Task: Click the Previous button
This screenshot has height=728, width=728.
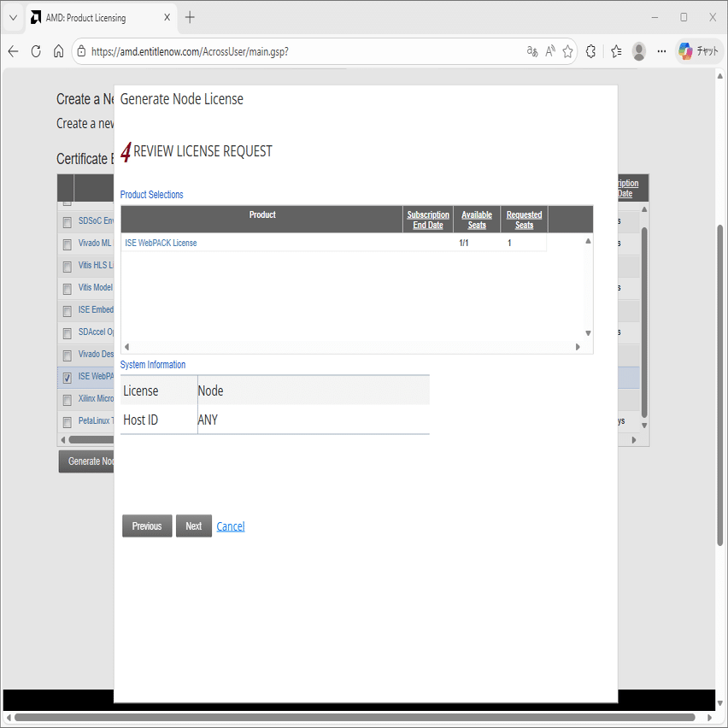Action: coord(147,525)
